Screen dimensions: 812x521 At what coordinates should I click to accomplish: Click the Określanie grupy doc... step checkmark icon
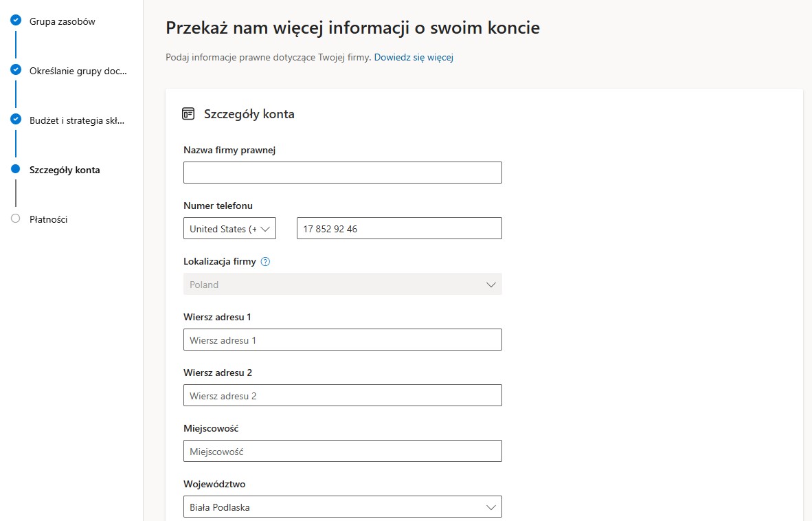[16, 69]
